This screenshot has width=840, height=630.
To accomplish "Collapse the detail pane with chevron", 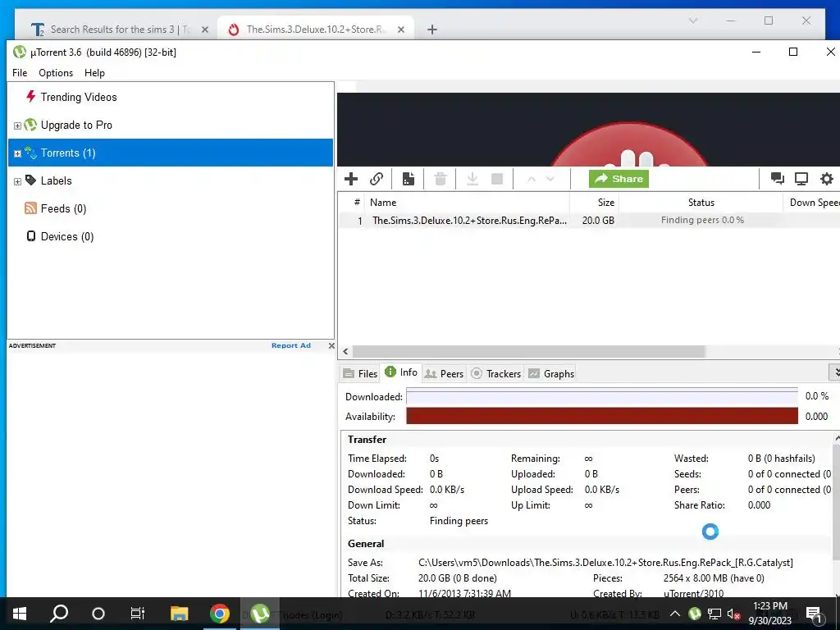I will 834,372.
